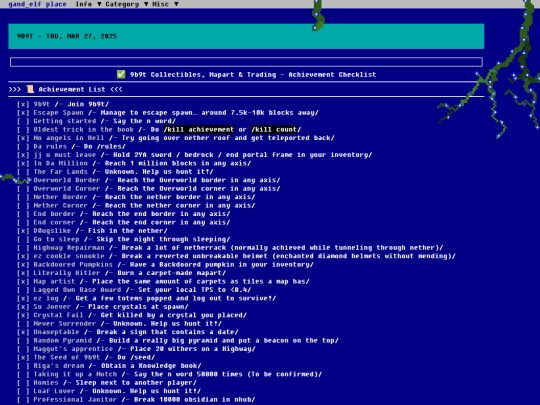Open the Info dropdown menu
The width and height of the screenshot is (540, 405).
tap(88, 4)
